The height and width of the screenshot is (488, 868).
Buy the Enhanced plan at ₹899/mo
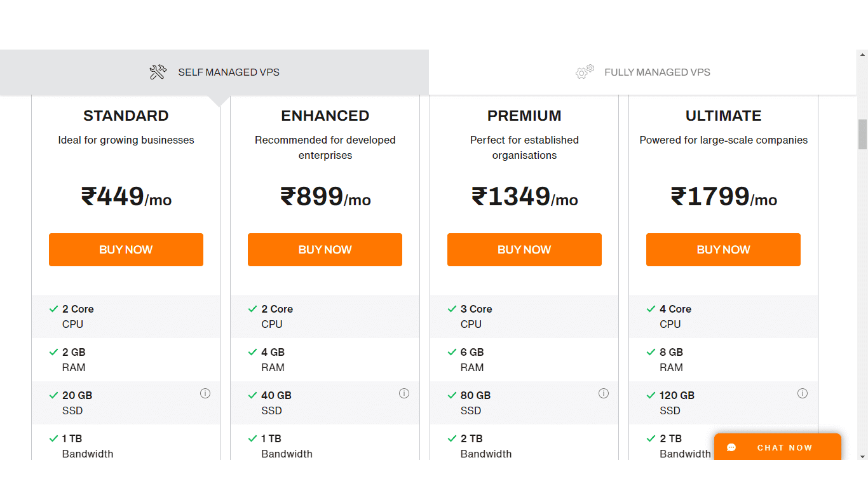325,250
